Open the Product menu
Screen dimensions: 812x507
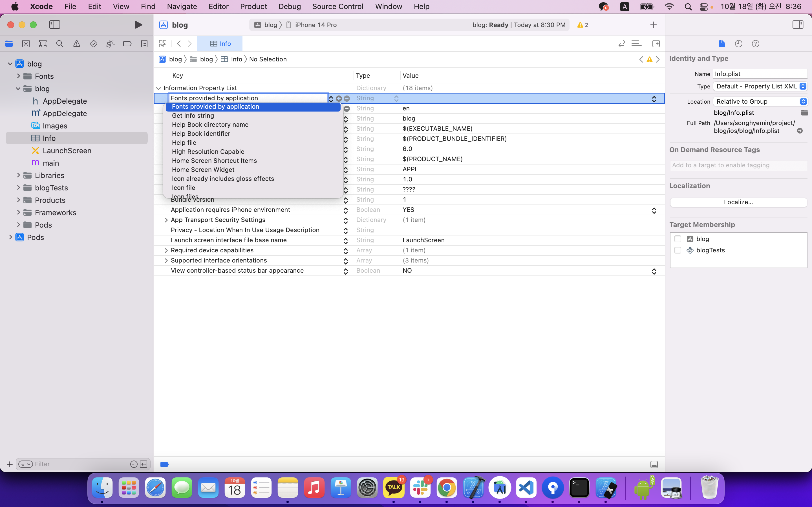coord(253,6)
